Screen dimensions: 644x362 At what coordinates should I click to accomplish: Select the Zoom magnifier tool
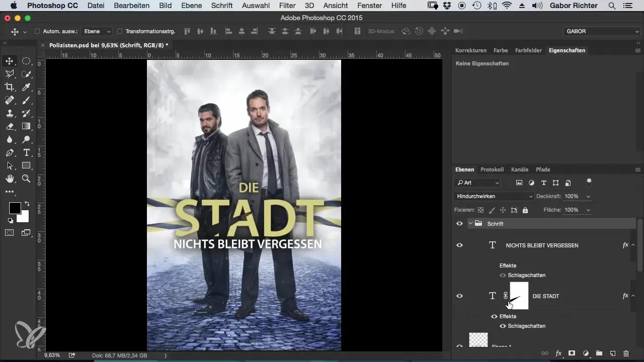(26, 178)
